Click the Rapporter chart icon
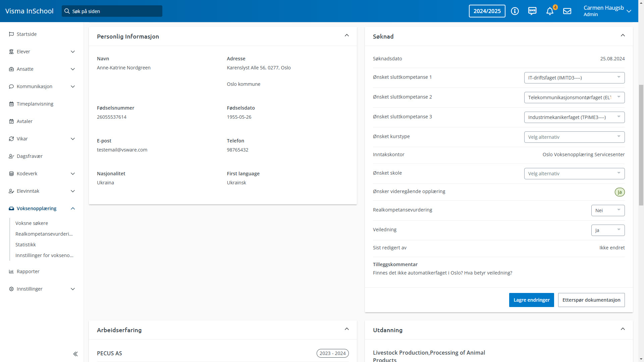 [x=11, y=271]
